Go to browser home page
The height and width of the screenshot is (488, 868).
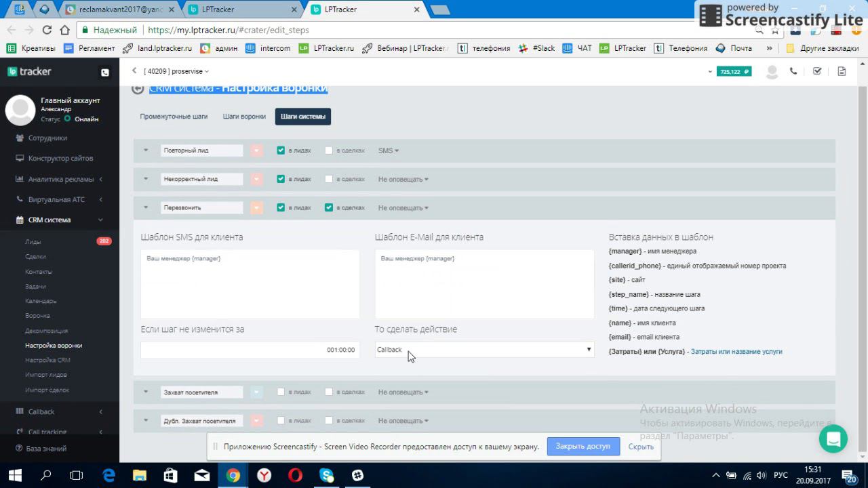coord(64,30)
